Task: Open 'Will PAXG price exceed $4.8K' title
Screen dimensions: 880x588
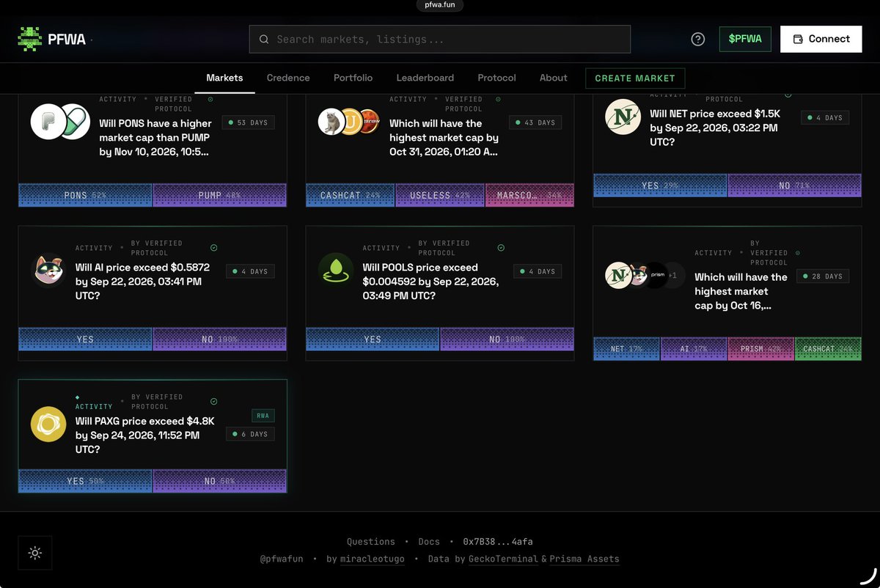Action: pyautogui.click(x=144, y=436)
